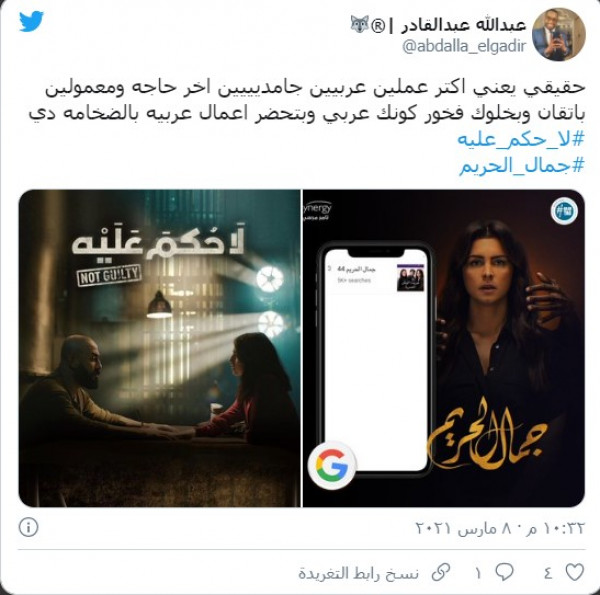This screenshot has height=595, width=600.
Task: Click the Twitter bird logo
Action: point(31,21)
